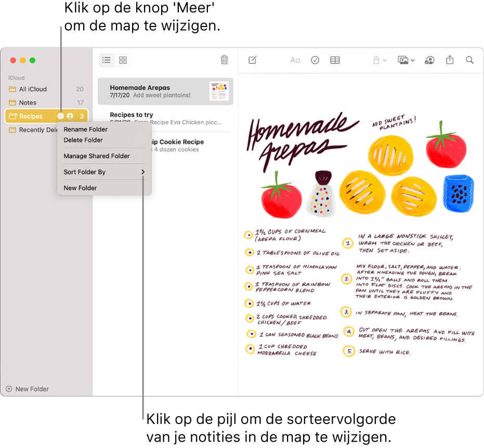484x448 pixels.
Task: Switch to gallery view of notes
Action: tap(123, 60)
